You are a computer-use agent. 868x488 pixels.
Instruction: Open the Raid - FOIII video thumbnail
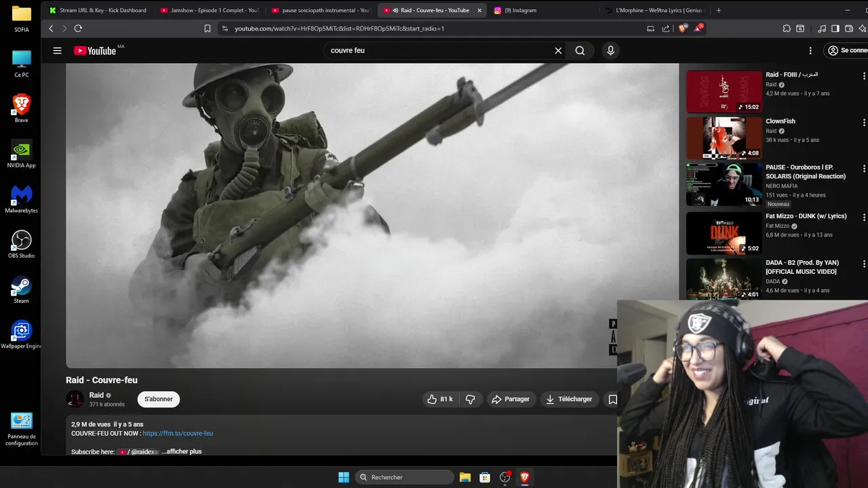point(724,91)
